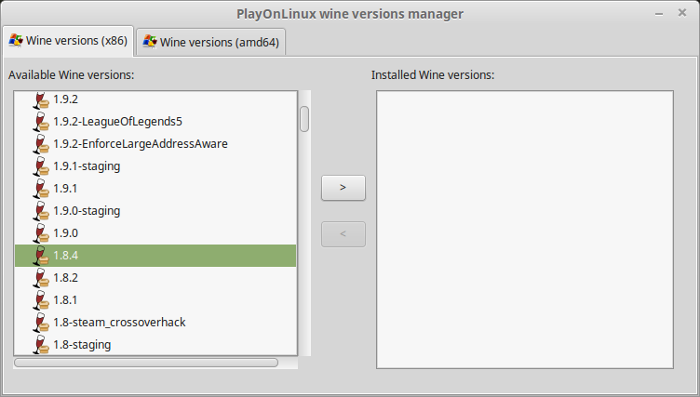Choose 1.9.2-EnforceLargeAddressAware entry
The image size is (700, 397).
(x=140, y=144)
